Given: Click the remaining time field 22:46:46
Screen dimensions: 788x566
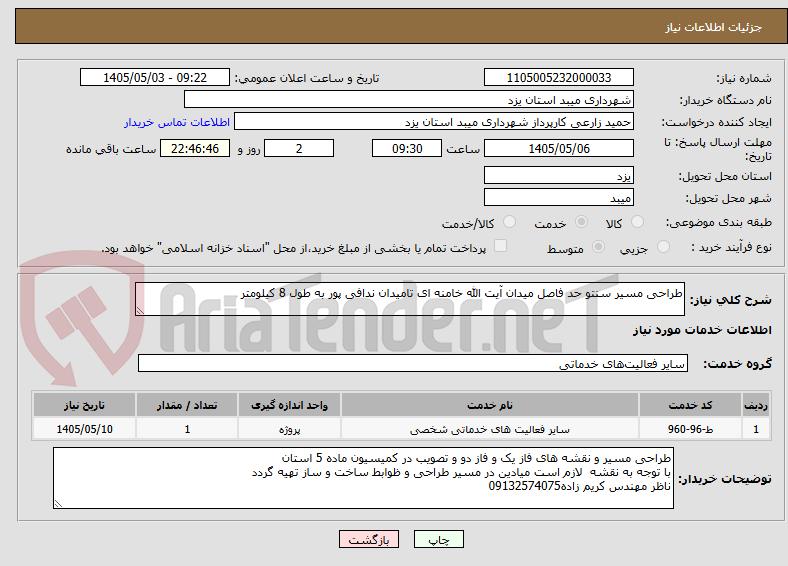Looking at the screenshot, I should pos(195,148).
